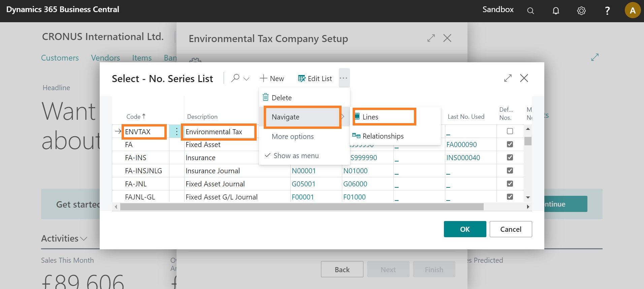This screenshot has width=644, height=289.
Task: Click the help question mark icon
Action: click(x=607, y=11)
